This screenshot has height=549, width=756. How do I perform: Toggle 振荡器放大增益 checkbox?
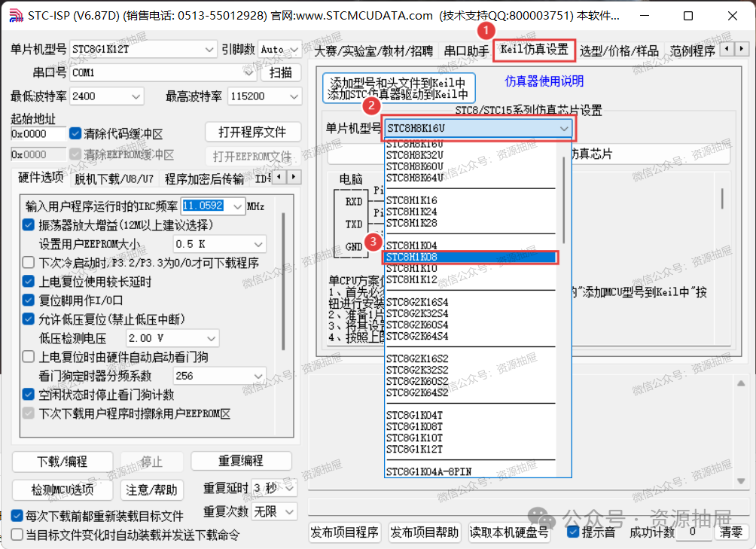tap(29, 224)
